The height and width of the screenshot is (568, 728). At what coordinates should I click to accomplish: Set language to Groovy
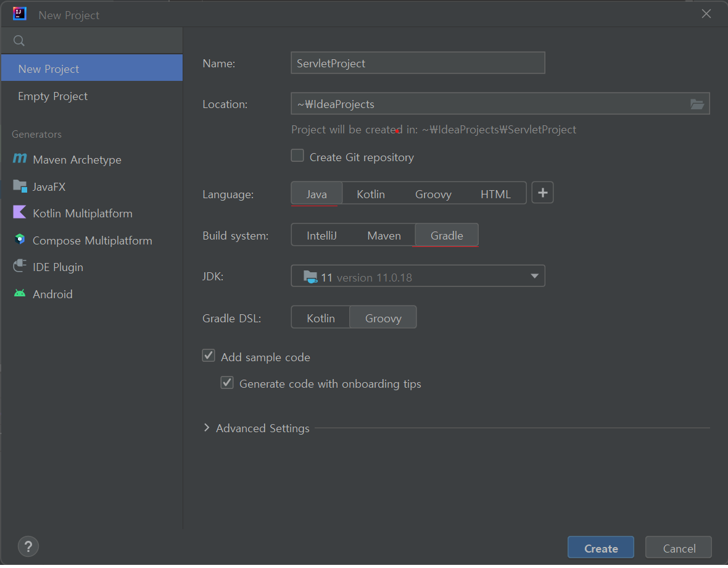433,194
